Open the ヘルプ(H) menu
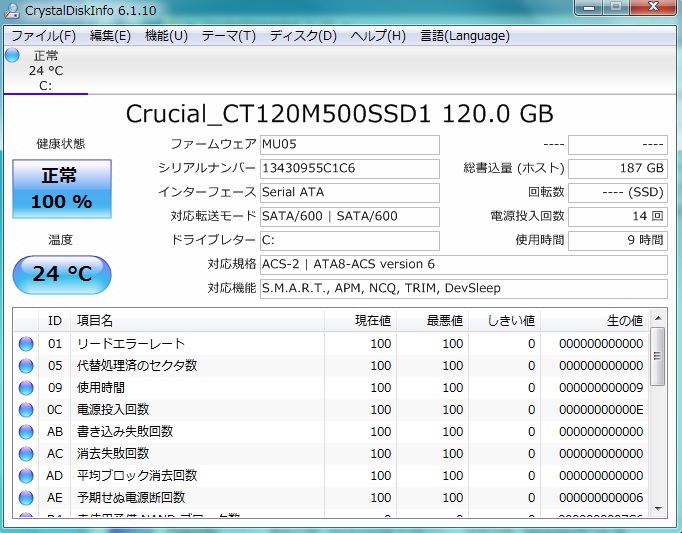The image size is (682, 533). click(x=378, y=36)
